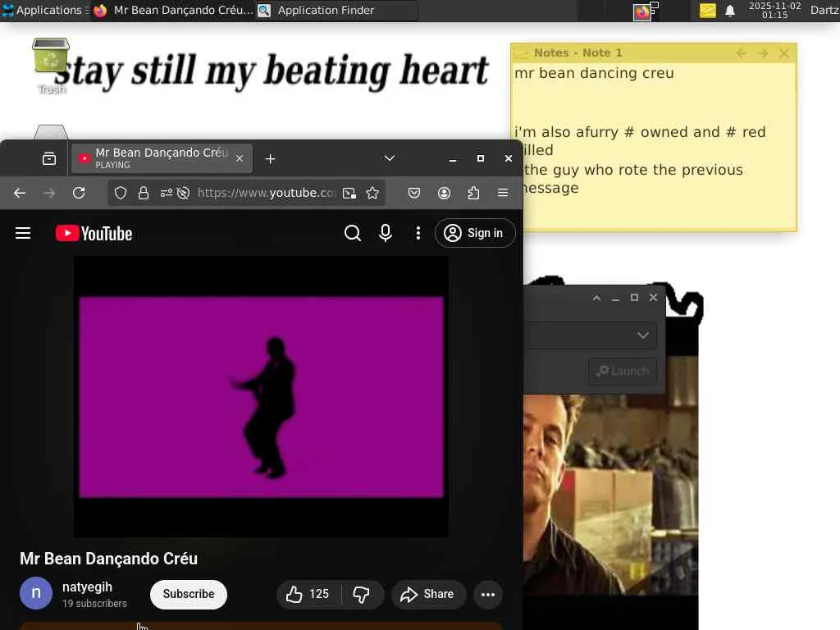Switch to Firefox via taskbar entry
Image resolution: width=840 pixels, height=630 pixels.
pyautogui.click(x=173, y=10)
